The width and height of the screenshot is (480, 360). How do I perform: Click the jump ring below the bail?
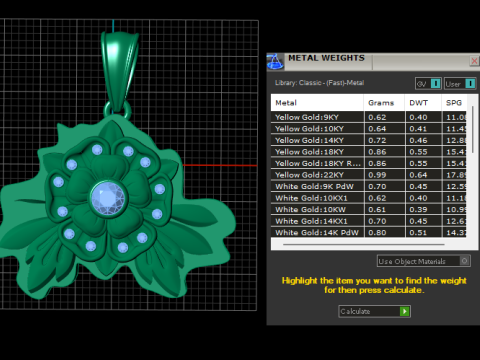118,109
